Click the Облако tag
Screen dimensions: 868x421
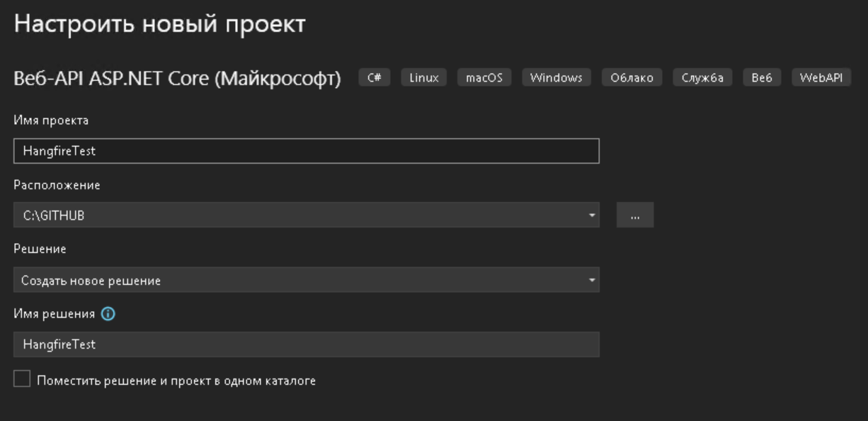coord(632,78)
